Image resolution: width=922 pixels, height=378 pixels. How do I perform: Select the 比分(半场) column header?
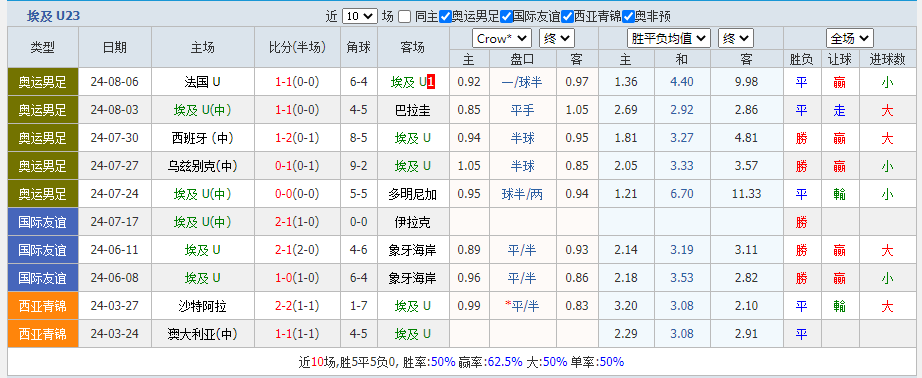[x=297, y=48]
